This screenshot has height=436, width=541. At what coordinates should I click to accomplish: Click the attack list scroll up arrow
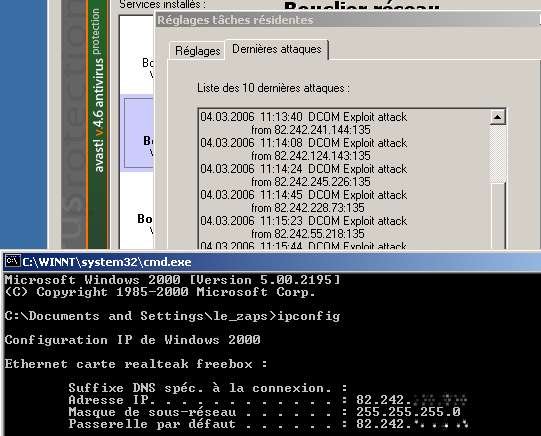click(x=497, y=117)
